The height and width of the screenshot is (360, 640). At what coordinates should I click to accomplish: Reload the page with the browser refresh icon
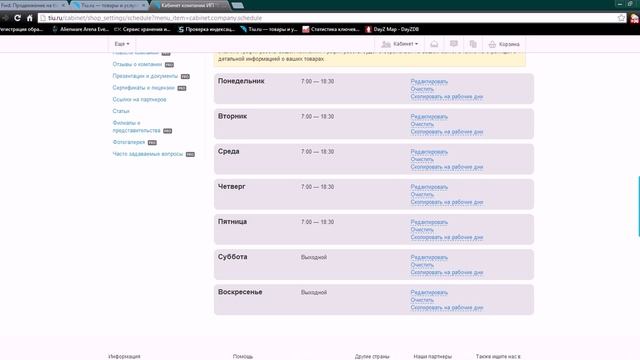click(17, 18)
